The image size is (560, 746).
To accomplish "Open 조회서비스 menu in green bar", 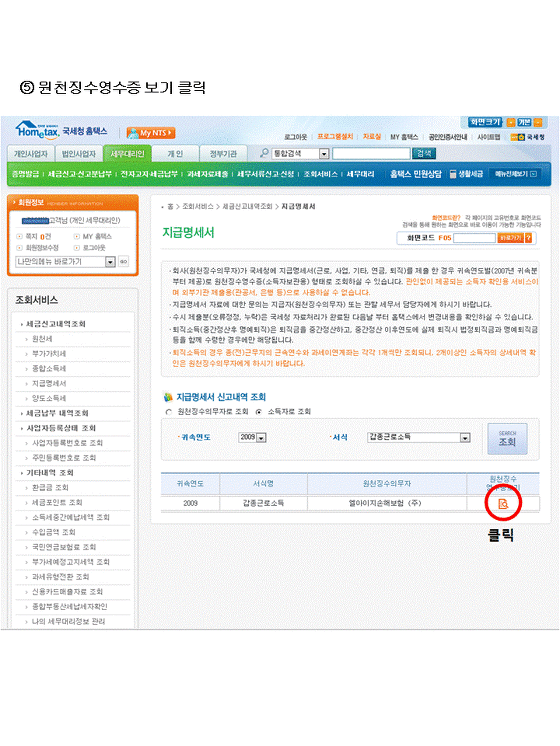I will pyautogui.click(x=321, y=174).
